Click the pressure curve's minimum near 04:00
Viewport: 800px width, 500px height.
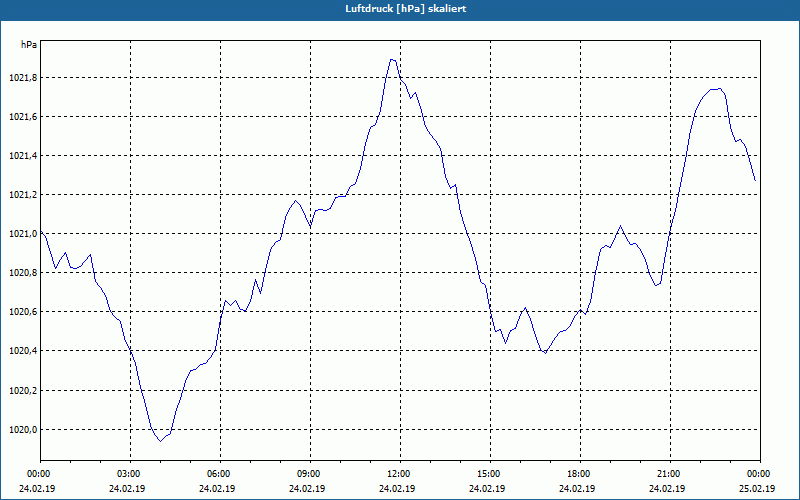point(160,441)
